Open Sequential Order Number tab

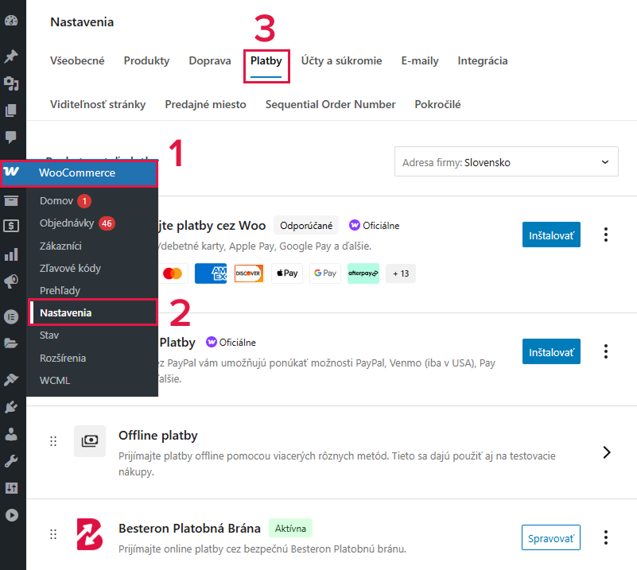pos(330,104)
